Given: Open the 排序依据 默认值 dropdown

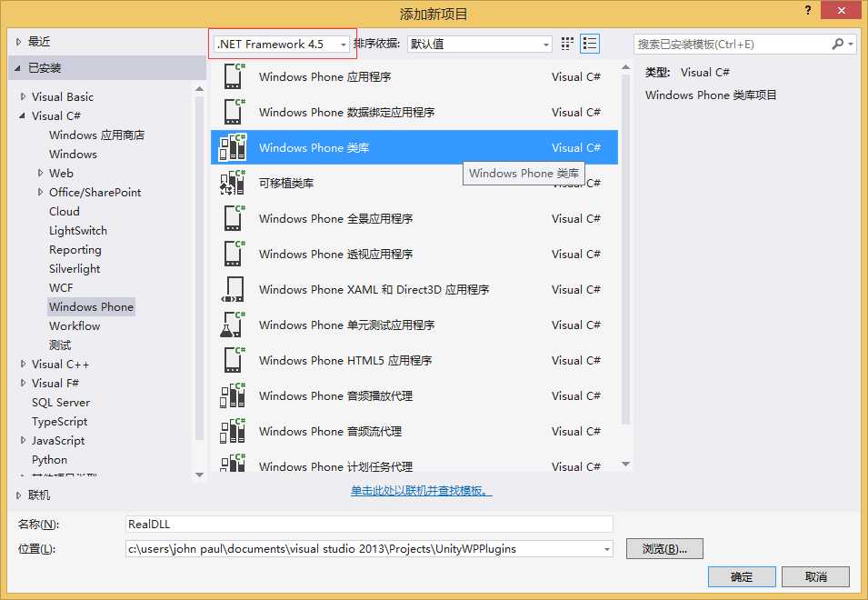Looking at the screenshot, I should [x=479, y=45].
